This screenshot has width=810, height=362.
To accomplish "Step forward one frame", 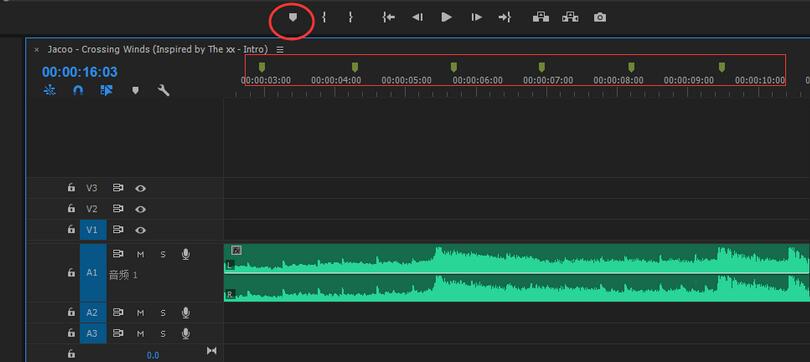I will (476, 18).
